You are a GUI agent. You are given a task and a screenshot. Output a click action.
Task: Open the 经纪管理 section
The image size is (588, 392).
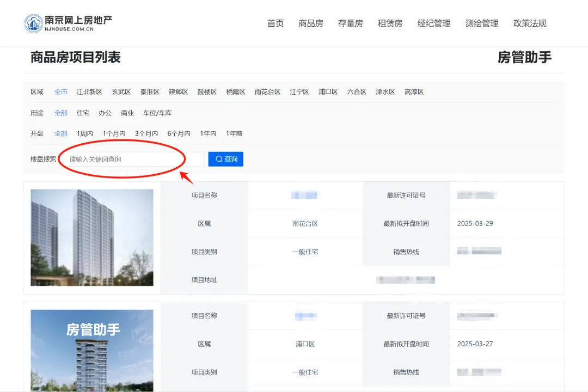pos(433,23)
